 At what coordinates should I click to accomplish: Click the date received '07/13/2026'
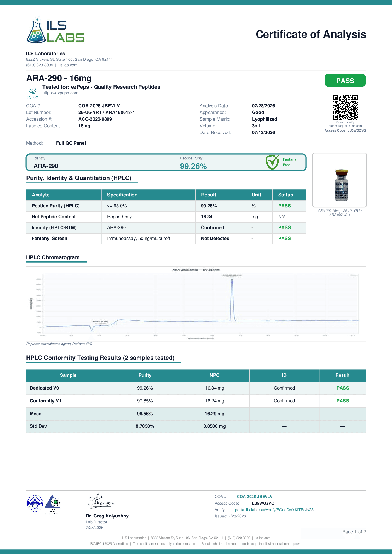click(263, 132)
